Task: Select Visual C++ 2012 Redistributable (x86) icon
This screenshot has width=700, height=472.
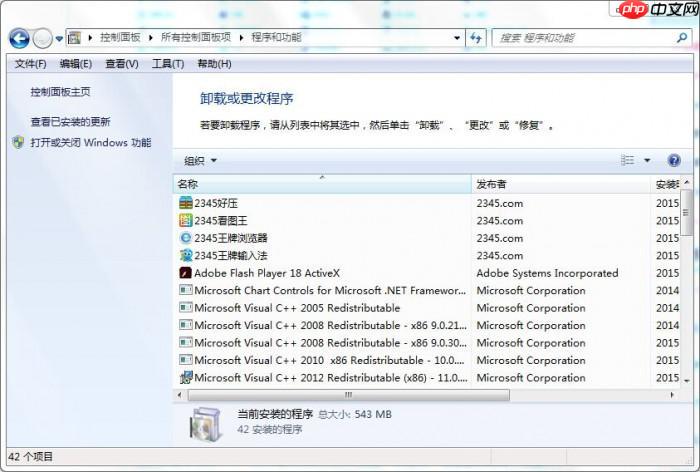Action: click(x=186, y=377)
